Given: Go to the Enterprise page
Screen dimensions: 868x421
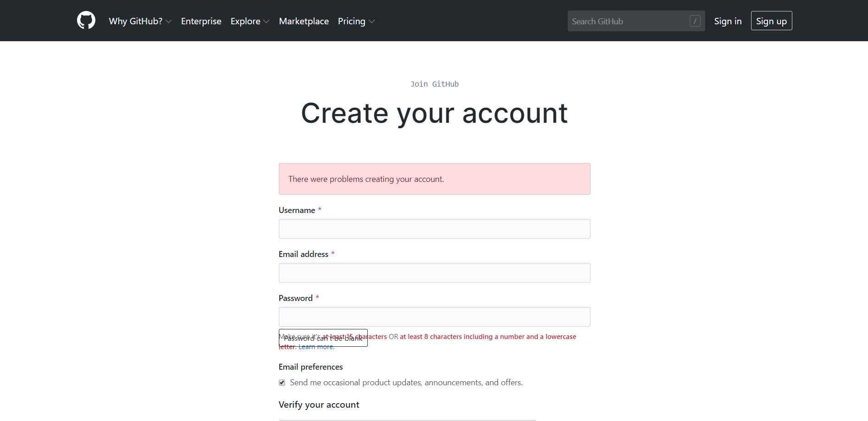Looking at the screenshot, I should (x=201, y=21).
